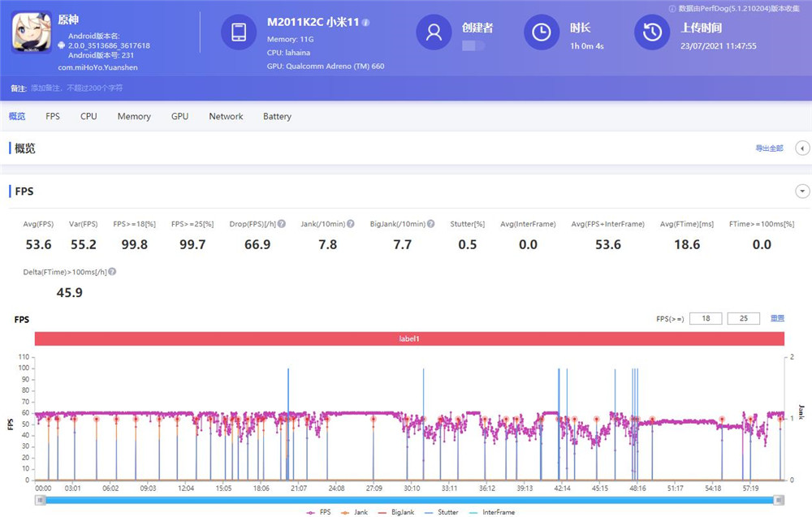Click the info icon beside the PerfDog data source
The width and height of the screenshot is (812, 517).
point(672,8)
